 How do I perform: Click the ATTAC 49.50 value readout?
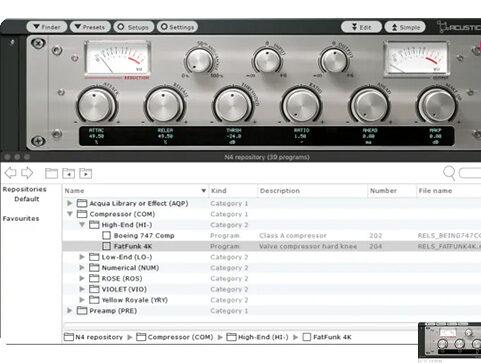pos(96,136)
